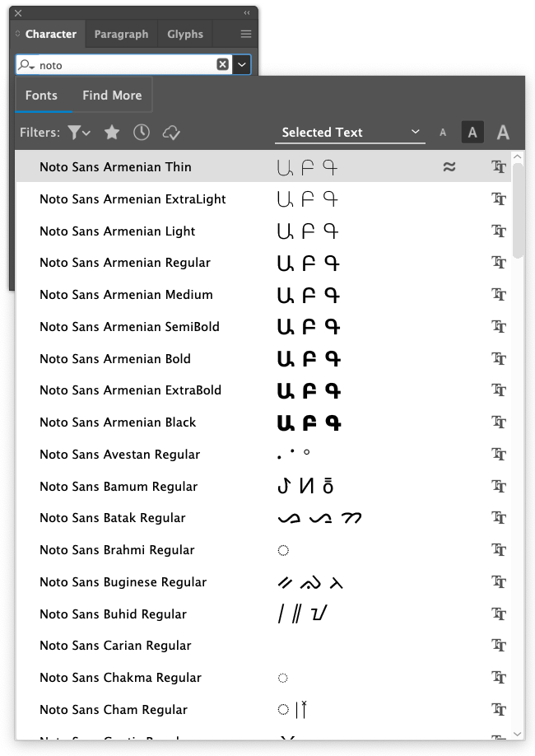Collapse the panel with double arrows
535x756 pixels.
(x=247, y=13)
